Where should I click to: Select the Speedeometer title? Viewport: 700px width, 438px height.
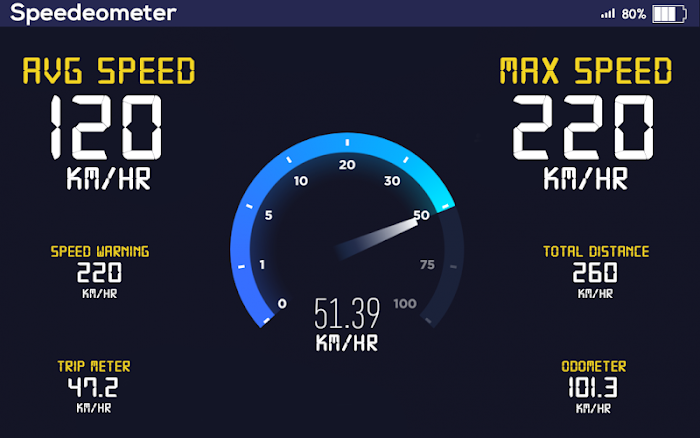(93, 13)
